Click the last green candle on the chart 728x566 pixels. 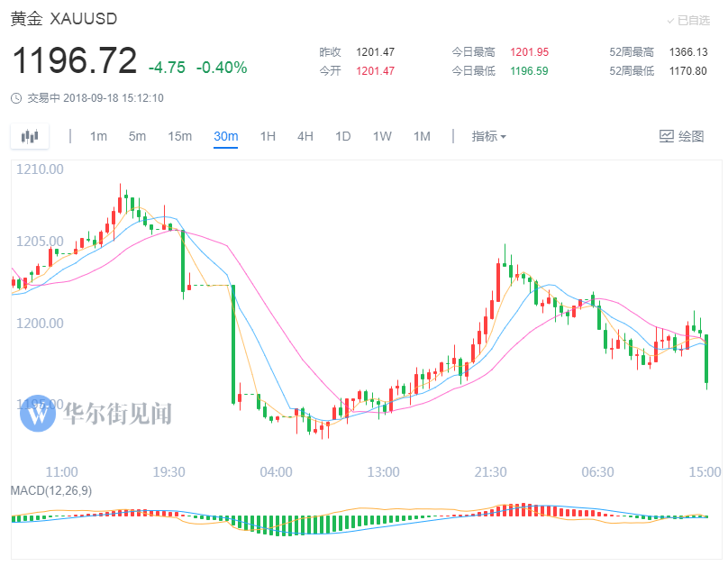pos(706,358)
